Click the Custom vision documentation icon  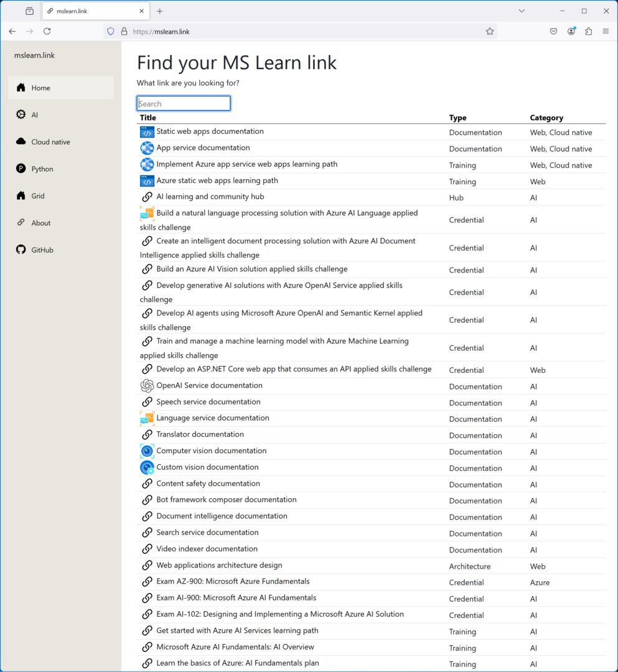(x=147, y=467)
